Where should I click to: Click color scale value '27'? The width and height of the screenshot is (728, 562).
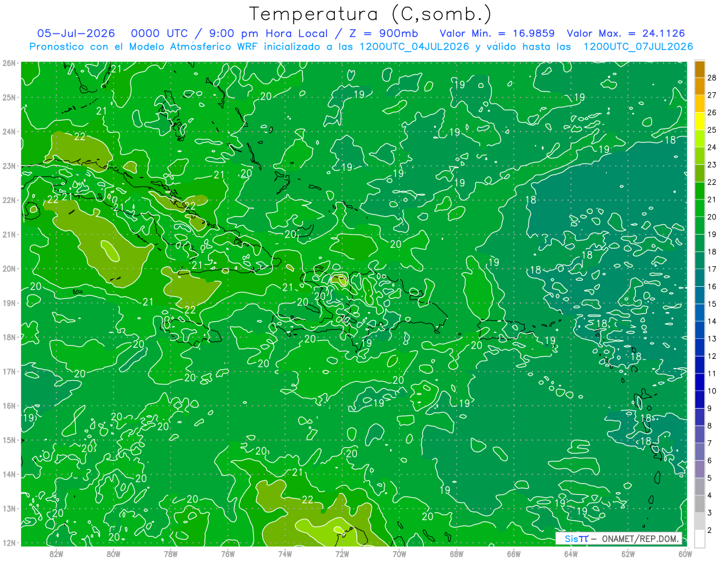[x=712, y=95]
